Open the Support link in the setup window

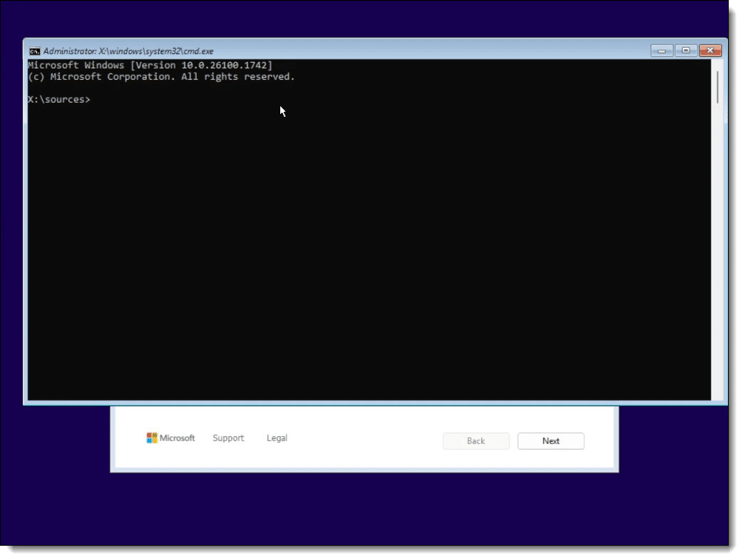tap(228, 438)
